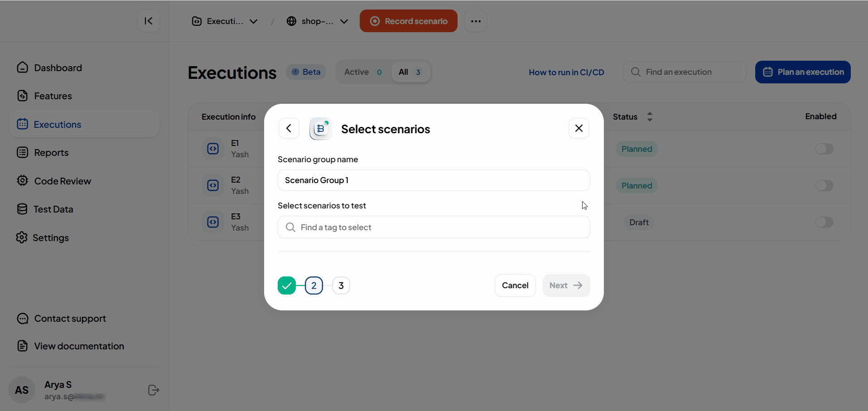
Task: Enable the E3 execution toggle
Action: tap(824, 222)
